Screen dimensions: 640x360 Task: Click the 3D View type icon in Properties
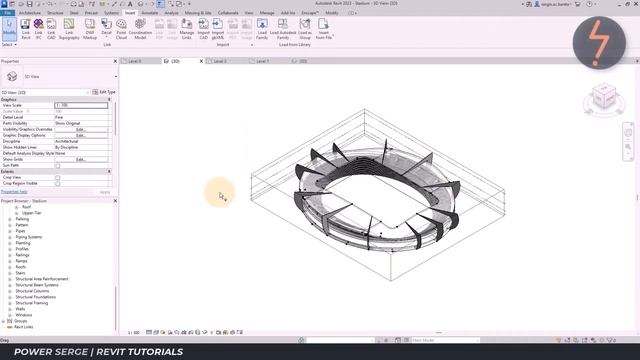pos(12,76)
